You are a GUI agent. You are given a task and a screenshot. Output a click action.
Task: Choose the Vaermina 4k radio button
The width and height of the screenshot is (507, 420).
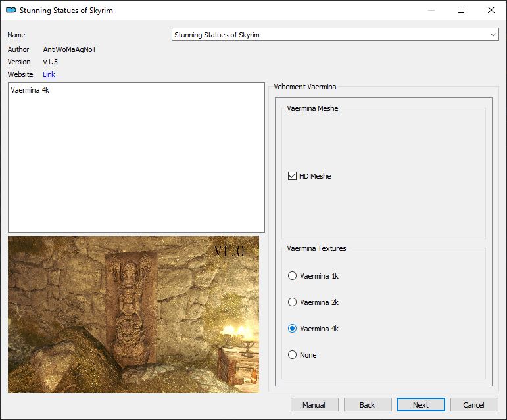[x=292, y=328]
